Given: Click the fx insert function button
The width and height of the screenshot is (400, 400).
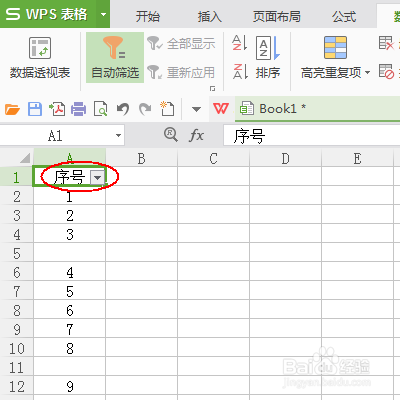Looking at the screenshot, I should 196,136.
